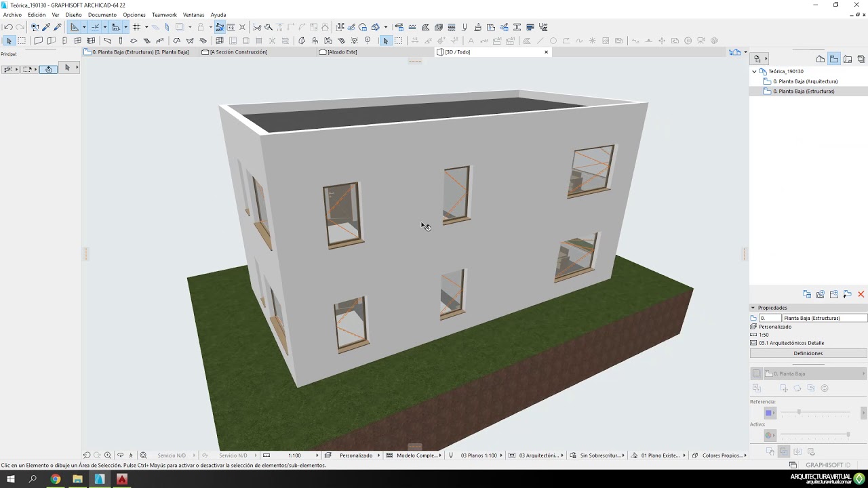This screenshot has height=488, width=868.
Task: Select the Circle/Arc tool icon
Action: pyautogui.click(x=553, y=41)
